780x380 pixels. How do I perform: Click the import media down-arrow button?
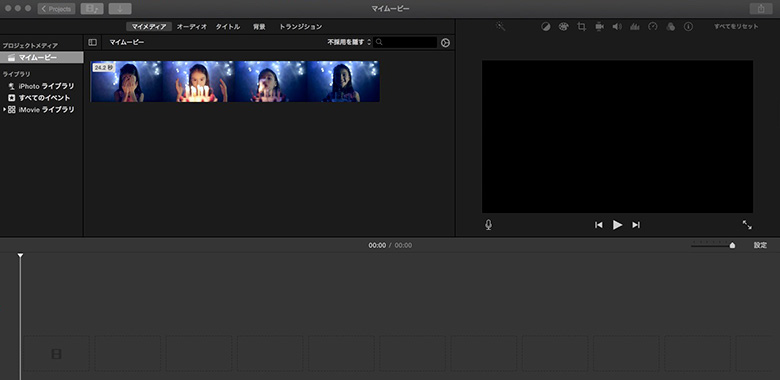pyautogui.click(x=120, y=8)
